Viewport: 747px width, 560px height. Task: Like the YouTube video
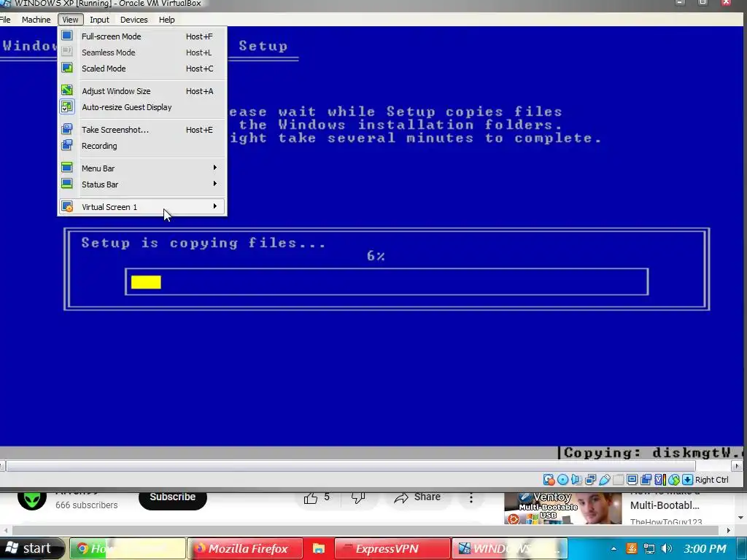[318, 497]
